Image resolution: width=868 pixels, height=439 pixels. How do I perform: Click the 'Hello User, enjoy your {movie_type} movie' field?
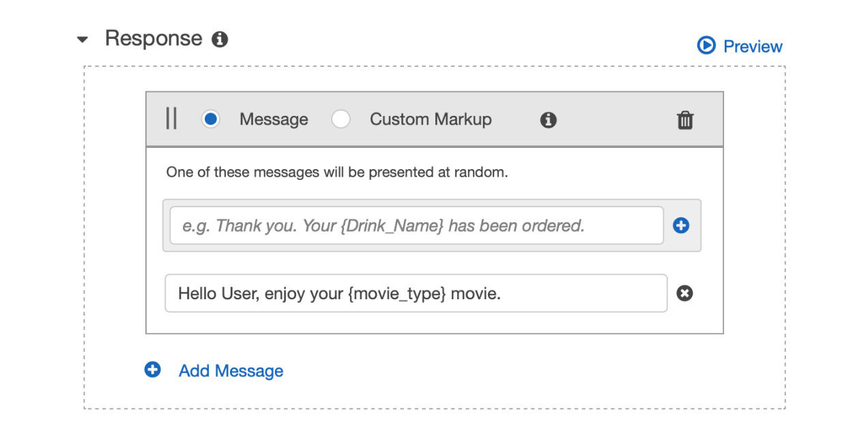[416, 293]
